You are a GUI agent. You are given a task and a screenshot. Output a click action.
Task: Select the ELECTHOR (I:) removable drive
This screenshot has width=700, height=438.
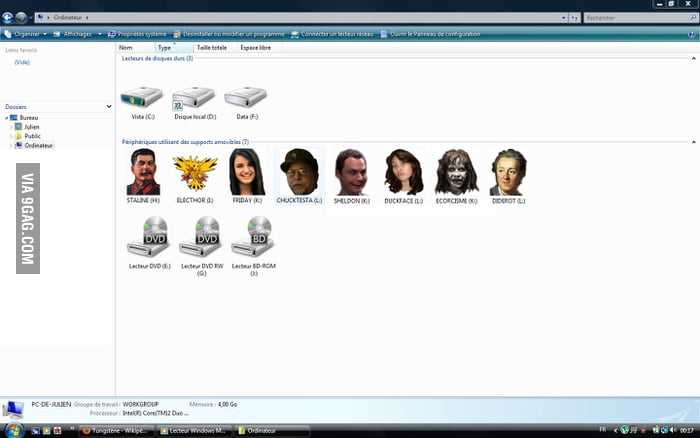195,173
